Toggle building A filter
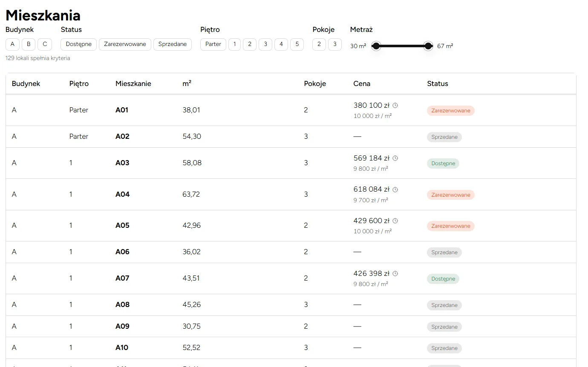Viewport: 588px width, 367px height. 13,44
